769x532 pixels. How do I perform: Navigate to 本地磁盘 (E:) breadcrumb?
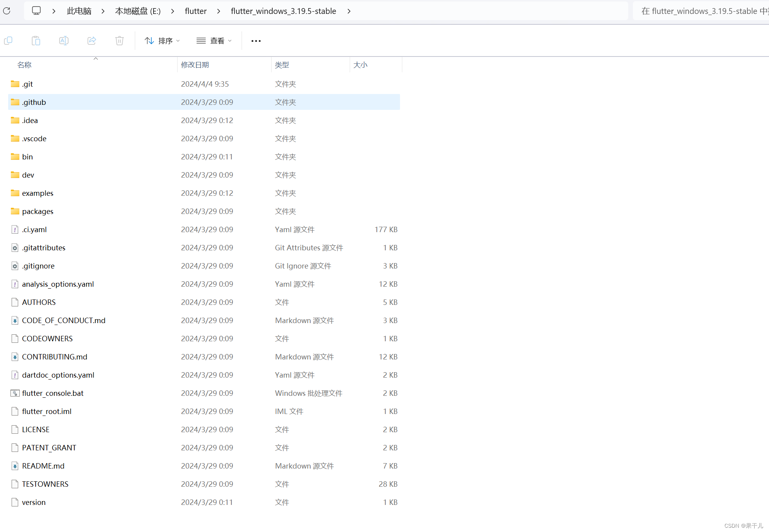click(x=138, y=11)
